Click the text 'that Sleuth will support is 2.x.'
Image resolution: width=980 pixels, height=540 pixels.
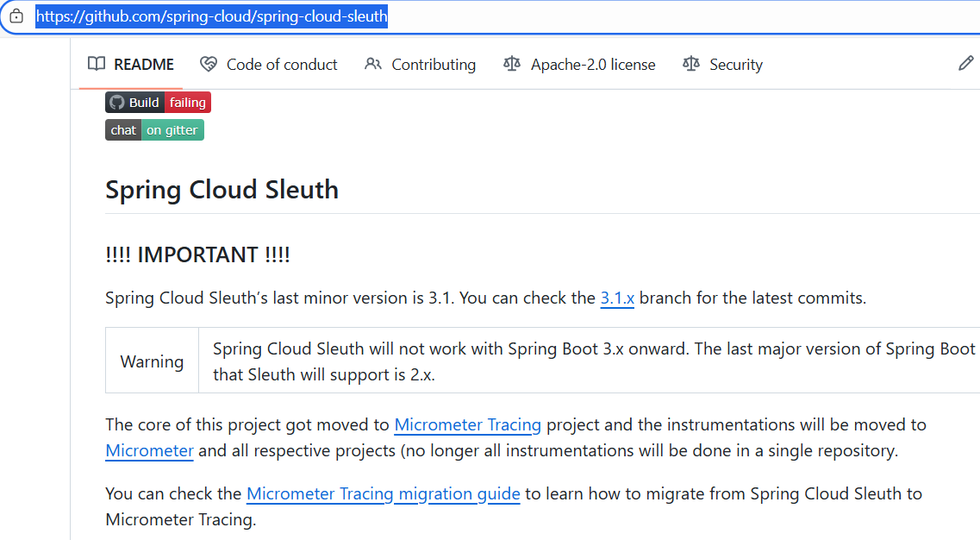coord(324,374)
